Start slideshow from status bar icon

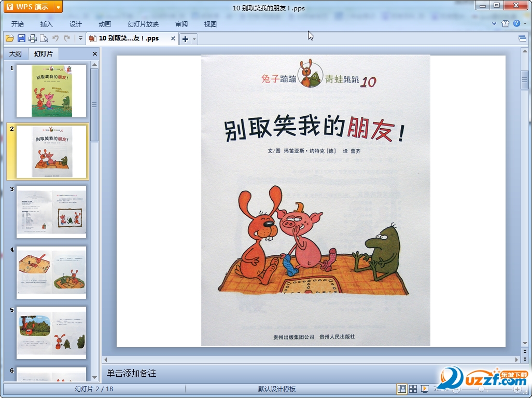pyautogui.click(x=424, y=389)
